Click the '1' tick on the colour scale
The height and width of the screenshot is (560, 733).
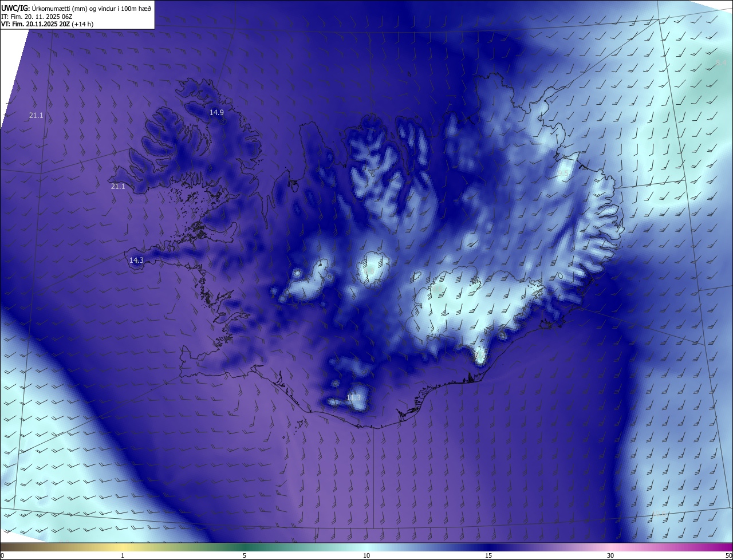click(x=123, y=555)
